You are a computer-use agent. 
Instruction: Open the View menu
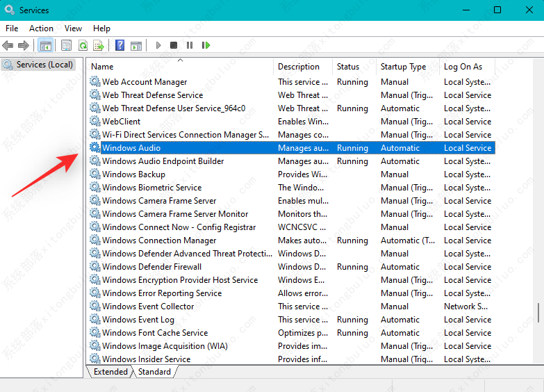point(73,28)
